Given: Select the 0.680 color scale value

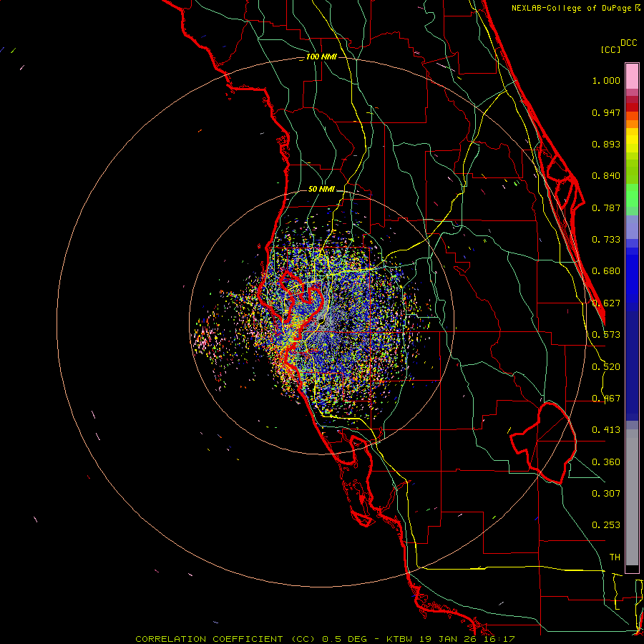Looking at the screenshot, I should [606, 271].
